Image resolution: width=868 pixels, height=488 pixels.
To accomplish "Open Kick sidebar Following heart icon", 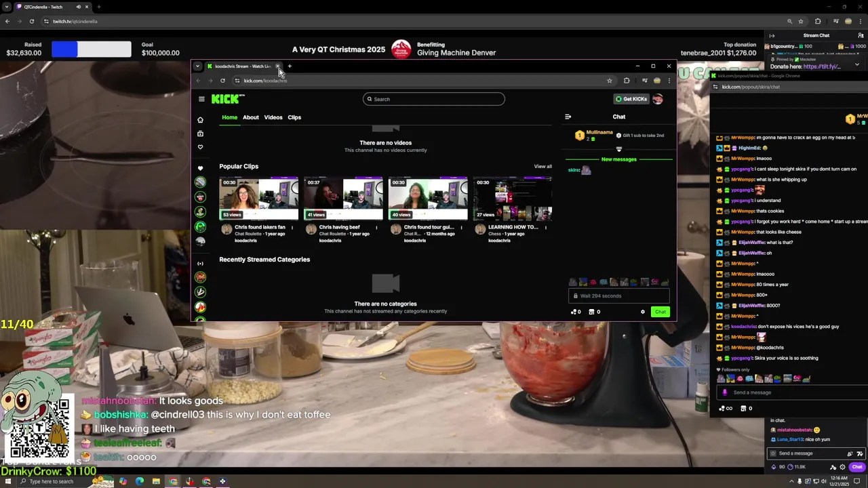I will 200,147.
